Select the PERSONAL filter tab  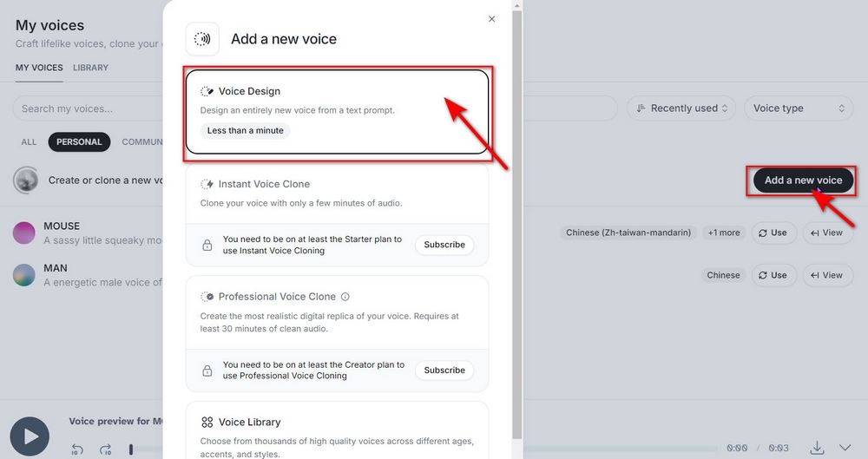tap(79, 142)
